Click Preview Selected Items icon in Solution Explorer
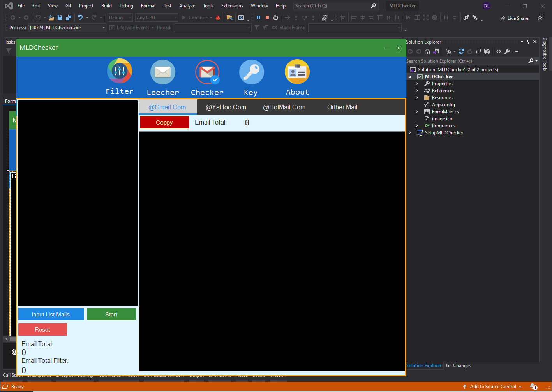 point(516,51)
